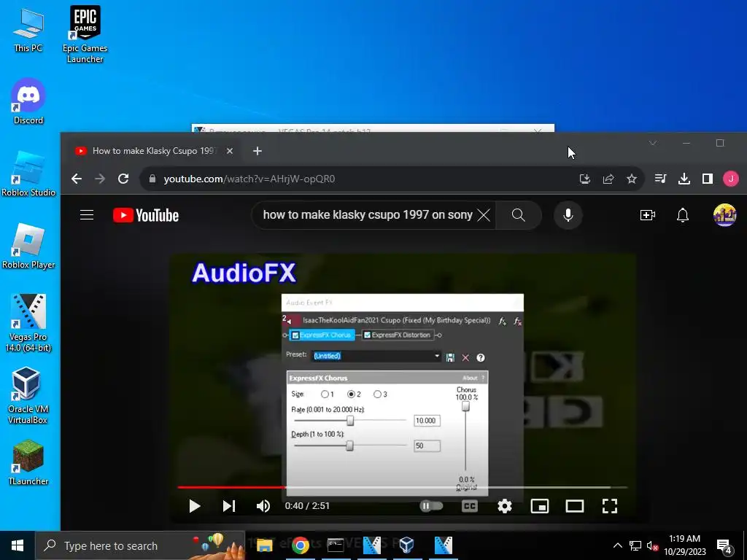Open the Command Prompt taskbar icon
Viewport: 747px width, 560px height.
click(x=336, y=545)
